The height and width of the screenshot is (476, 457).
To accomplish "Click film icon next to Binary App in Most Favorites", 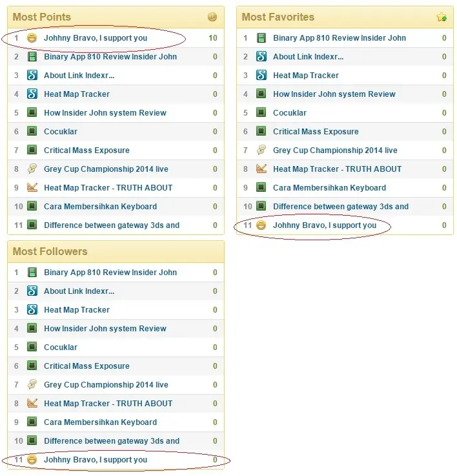I will point(261,38).
